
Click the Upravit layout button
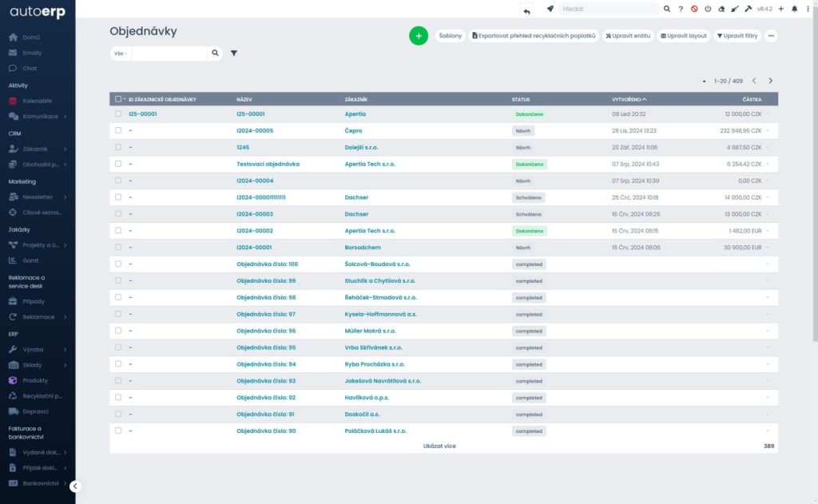tap(684, 36)
